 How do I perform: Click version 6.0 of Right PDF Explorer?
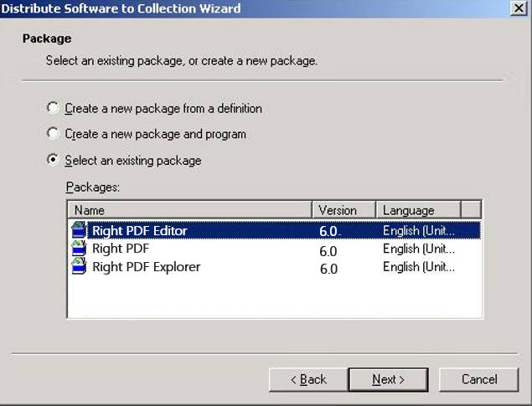click(x=328, y=269)
